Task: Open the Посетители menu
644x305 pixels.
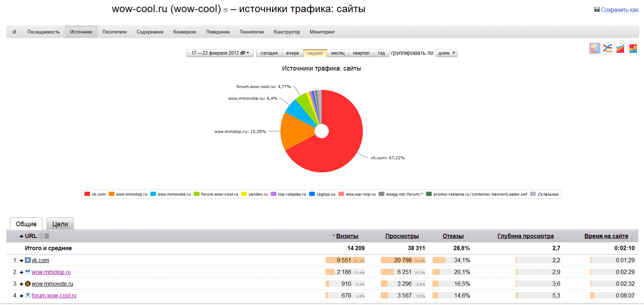Action: [115, 32]
